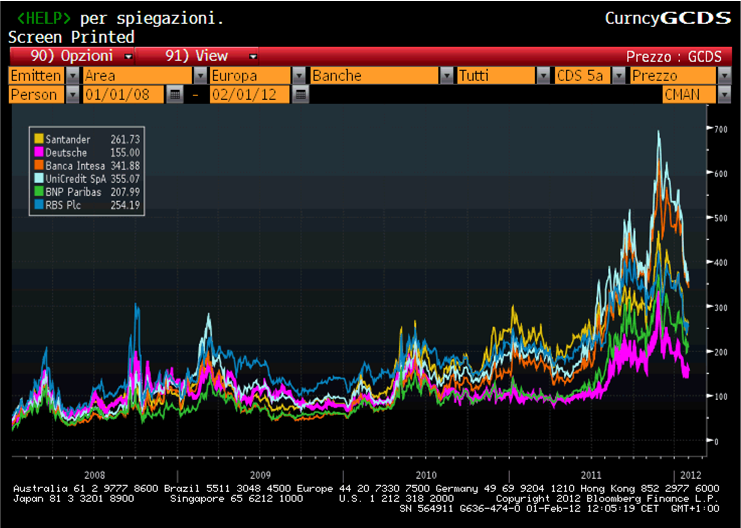Expand the Prezzo dropdown arrow
The height and width of the screenshot is (528, 741).
(724, 76)
